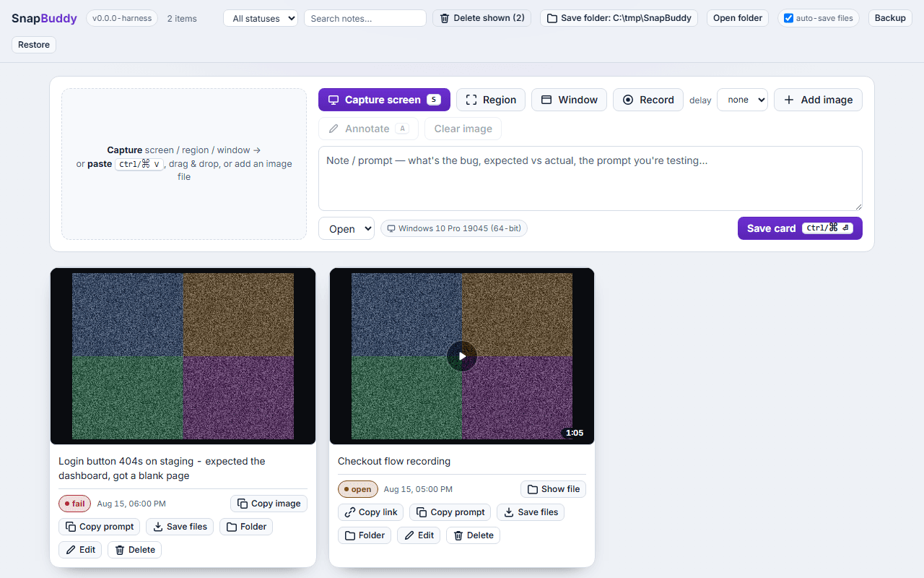Screen dimensions: 924x578
Task: Click the capture drop zone placeholder
Action: click(184, 164)
